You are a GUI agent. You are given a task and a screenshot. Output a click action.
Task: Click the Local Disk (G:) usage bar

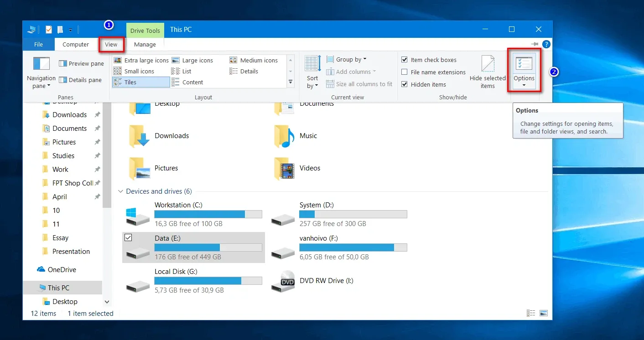pyautogui.click(x=208, y=281)
